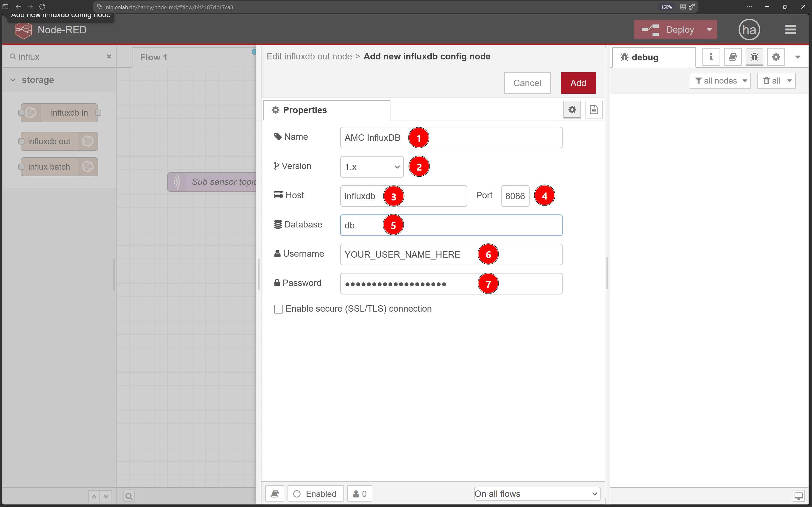Screen dimensions: 812x507
Task: Collapse all palette categories
Action: [x=94, y=496]
